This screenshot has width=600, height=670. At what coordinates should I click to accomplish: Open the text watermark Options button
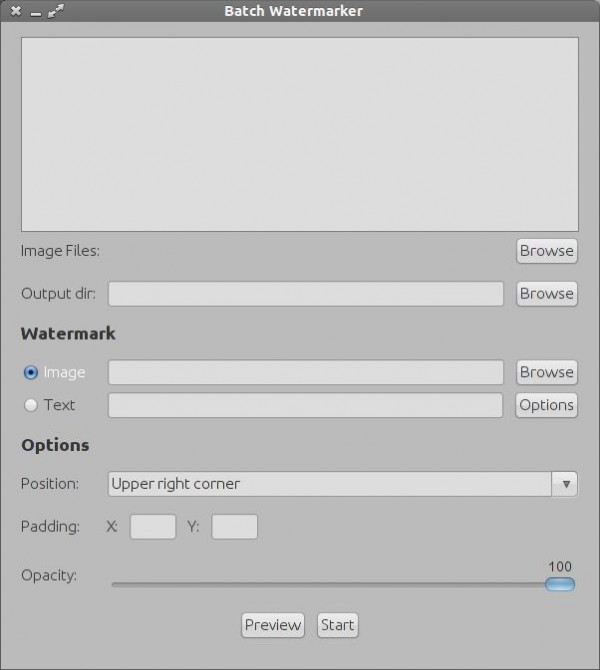(546, 405)
